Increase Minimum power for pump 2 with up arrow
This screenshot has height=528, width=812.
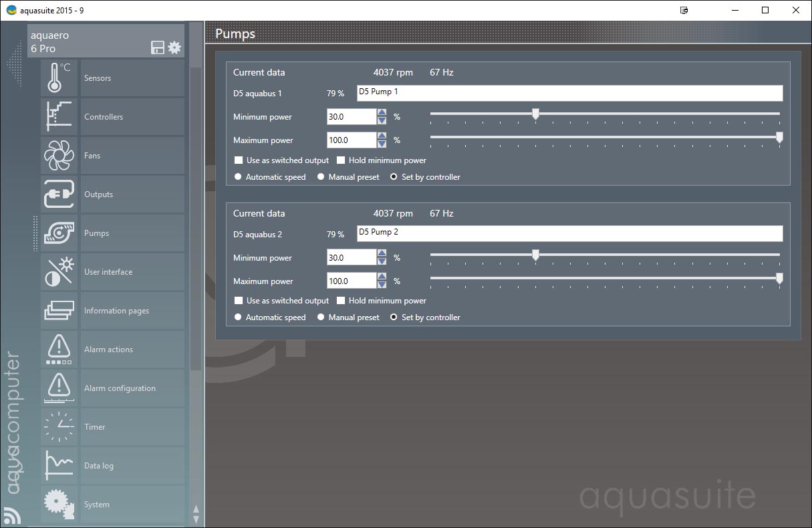[382, 253]
